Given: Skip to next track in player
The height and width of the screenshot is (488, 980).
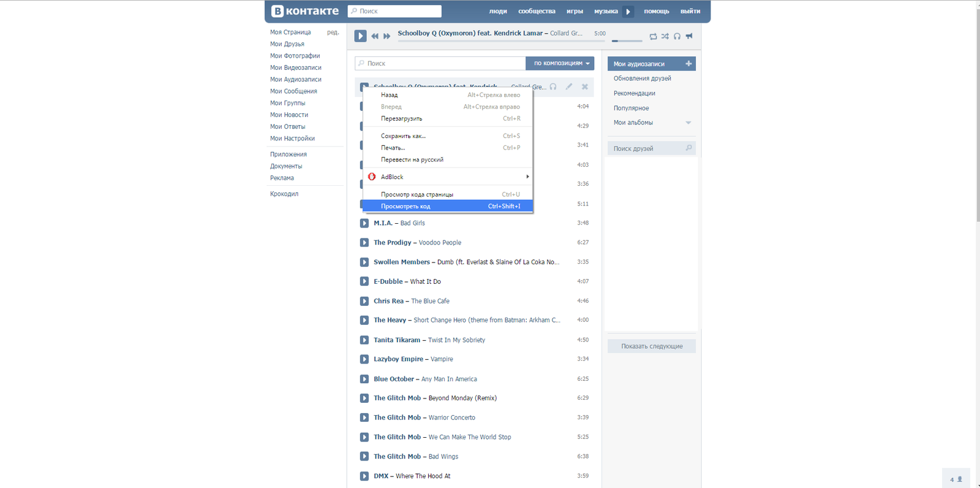Looking at the screenshot, I should (386, 36).
